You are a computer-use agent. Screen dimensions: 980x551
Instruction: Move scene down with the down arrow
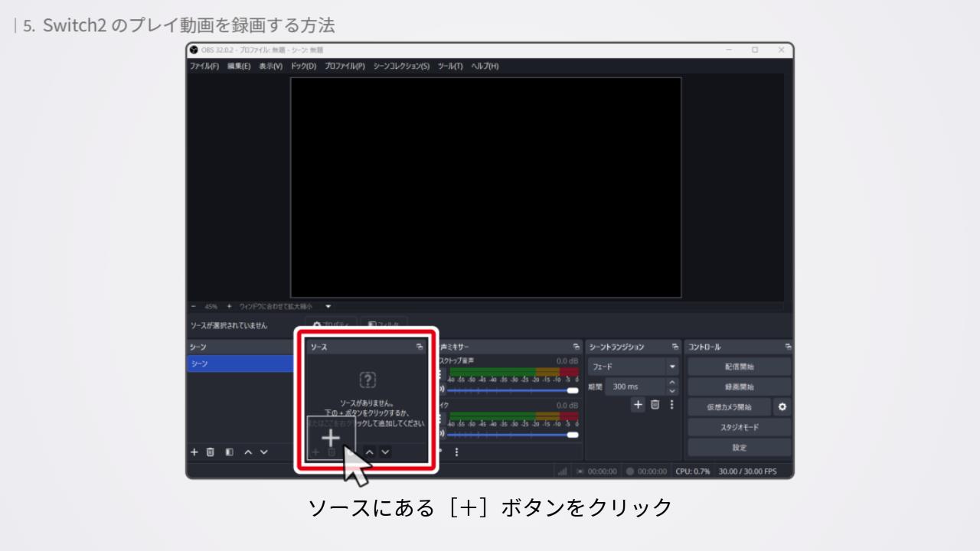pos(264,452)
